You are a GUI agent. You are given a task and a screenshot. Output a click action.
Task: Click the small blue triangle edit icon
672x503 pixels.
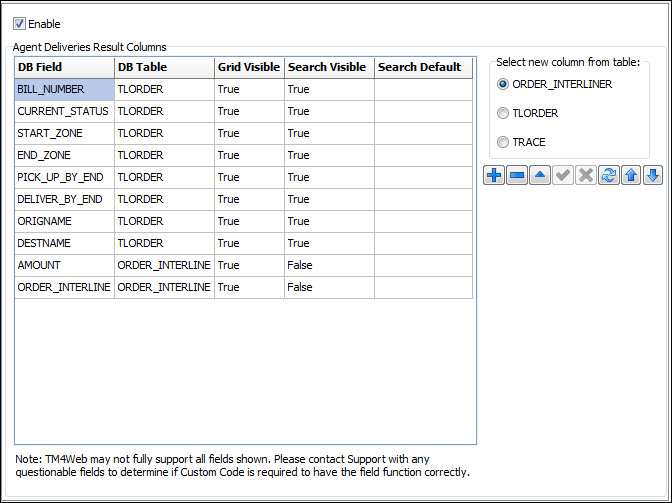(x=540, y=176)
